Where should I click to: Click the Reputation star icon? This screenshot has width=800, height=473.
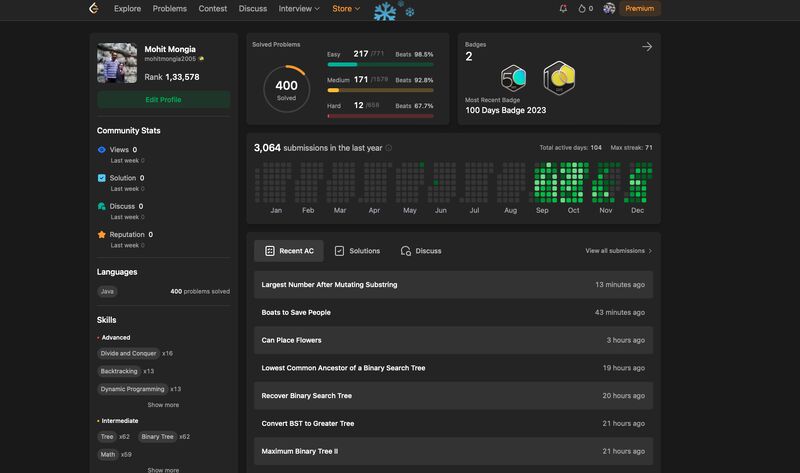[x=101, y=234]
